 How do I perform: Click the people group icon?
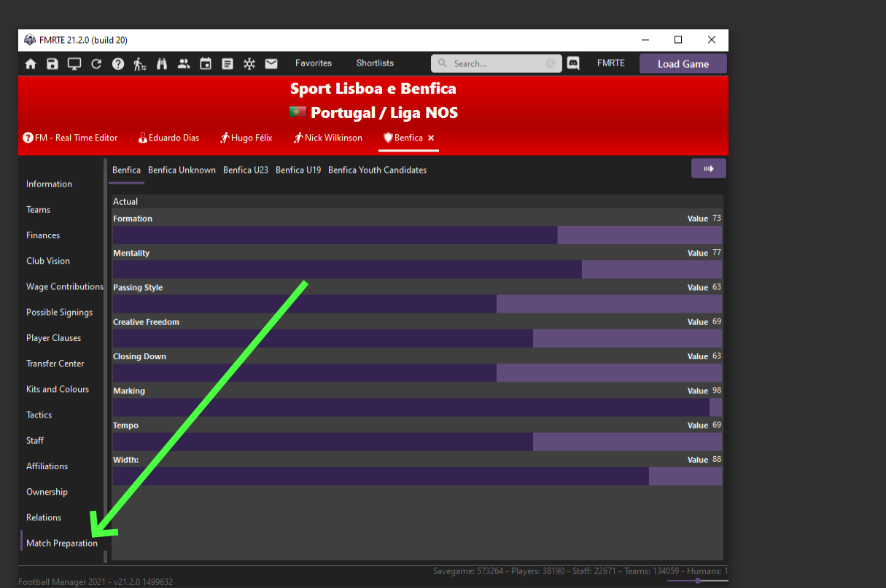(x=184, y=64)
